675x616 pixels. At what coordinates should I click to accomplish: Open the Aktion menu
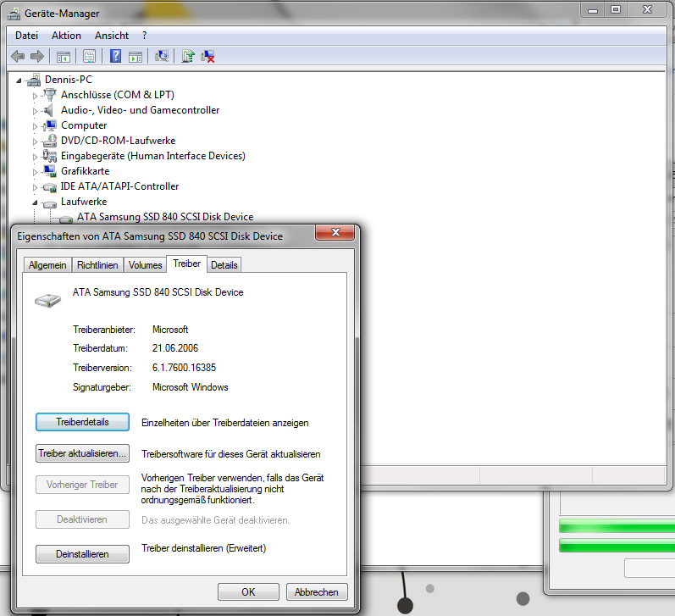click(x=66, y=36)
